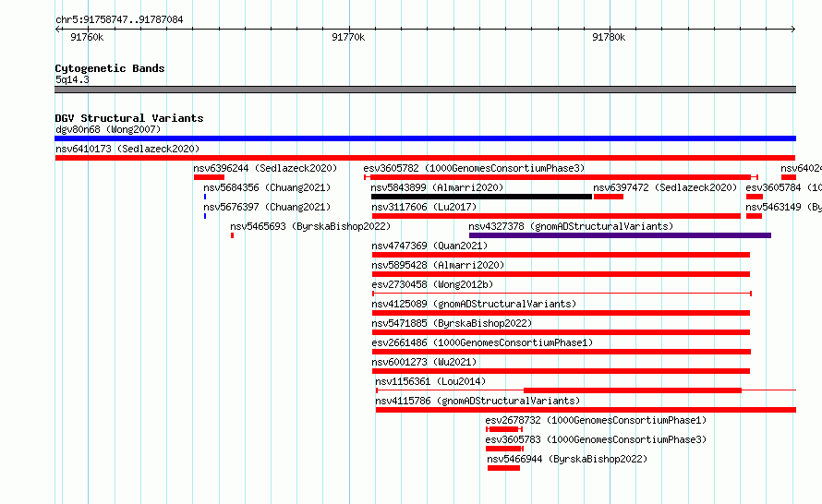Viewport: 822px width, 504px height.
Task: Open the nsv6410173 (Sedlazeck2020) variant label
Action: pyautogui.click(x=127, y=149)
